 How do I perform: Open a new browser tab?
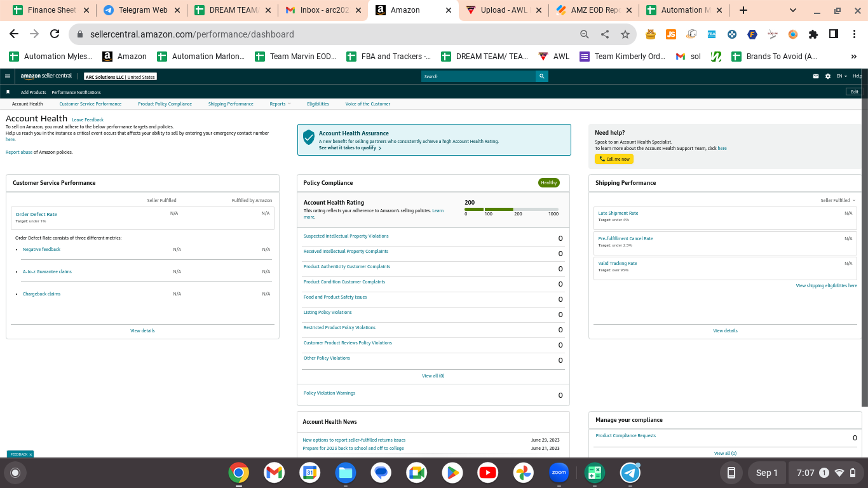pos(743,10)
